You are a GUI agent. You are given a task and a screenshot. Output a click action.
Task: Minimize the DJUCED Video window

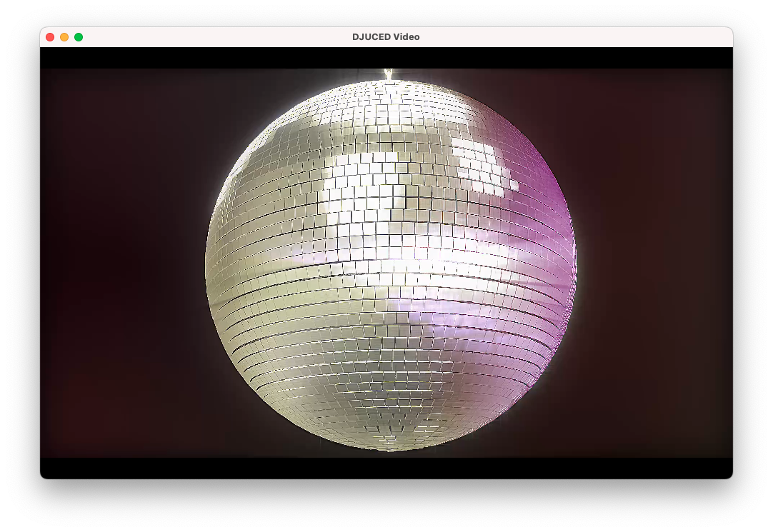[x=64, y=37]
